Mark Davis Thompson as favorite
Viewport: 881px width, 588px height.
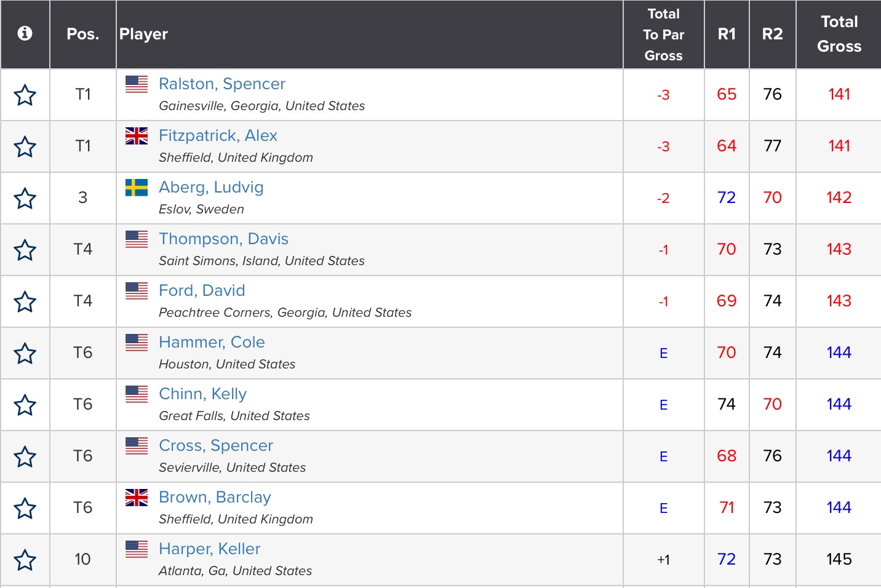pos(25,250)
